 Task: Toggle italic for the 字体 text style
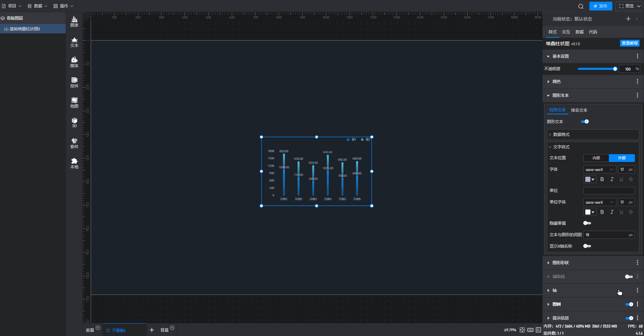coord(612,179)
